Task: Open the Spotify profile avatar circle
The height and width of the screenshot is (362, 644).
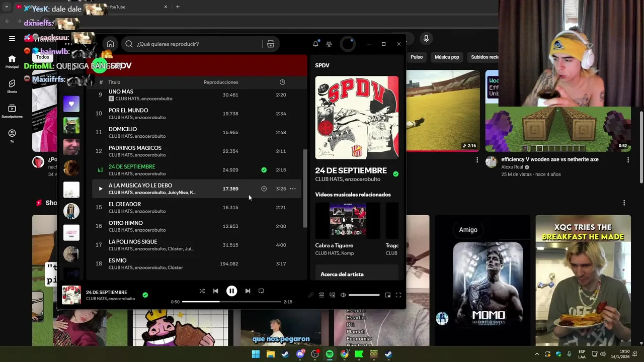Action: click(348, 44)
